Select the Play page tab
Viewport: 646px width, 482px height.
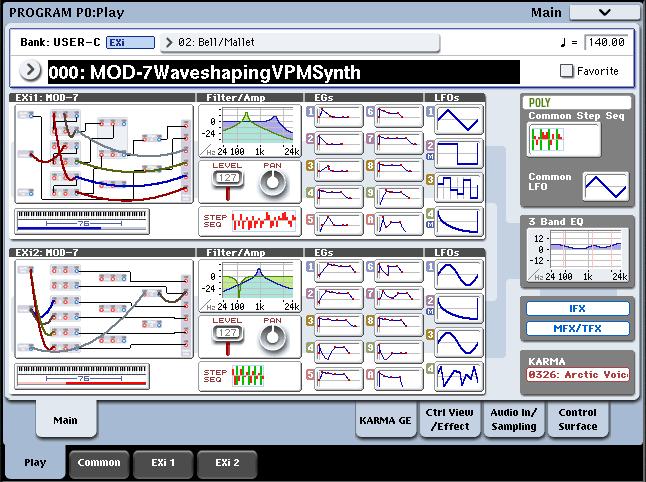tap(35, 463)
